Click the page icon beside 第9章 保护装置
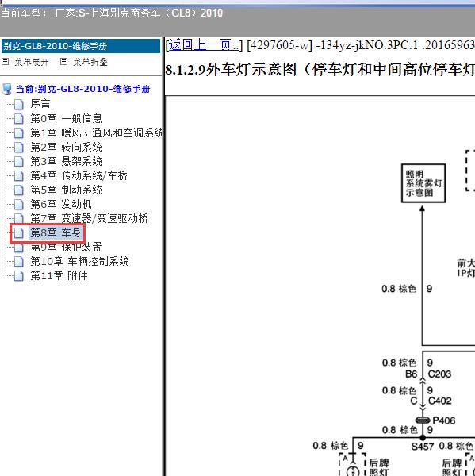This screenshot has height=476, width=475. tap(19, 247)
